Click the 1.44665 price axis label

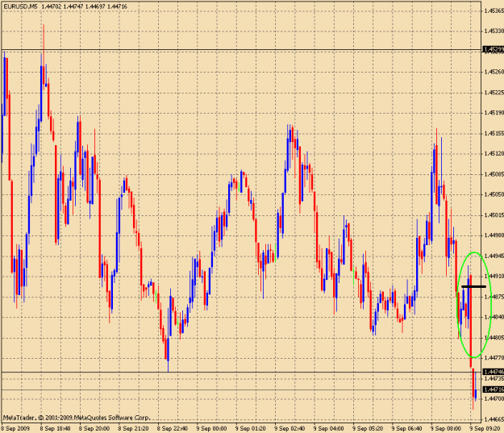[494, 420]
